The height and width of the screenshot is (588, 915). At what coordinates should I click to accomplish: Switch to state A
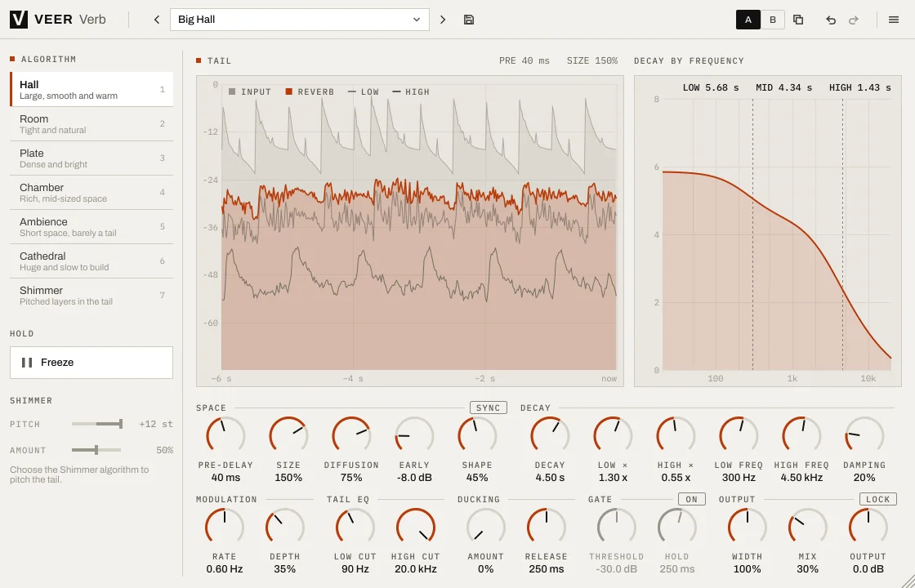(748, 20)
